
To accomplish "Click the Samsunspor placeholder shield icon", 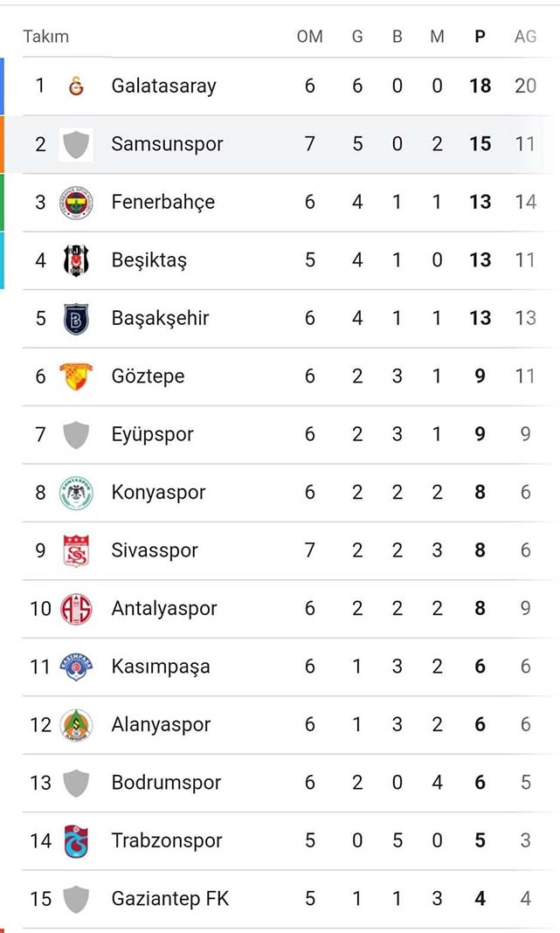I will click(77, 143).
